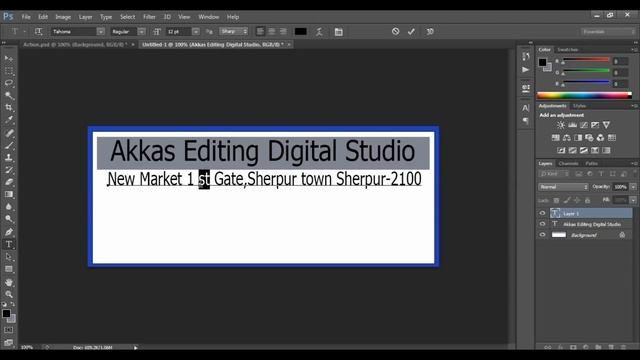Open the text color swatch

pos(300,31)
